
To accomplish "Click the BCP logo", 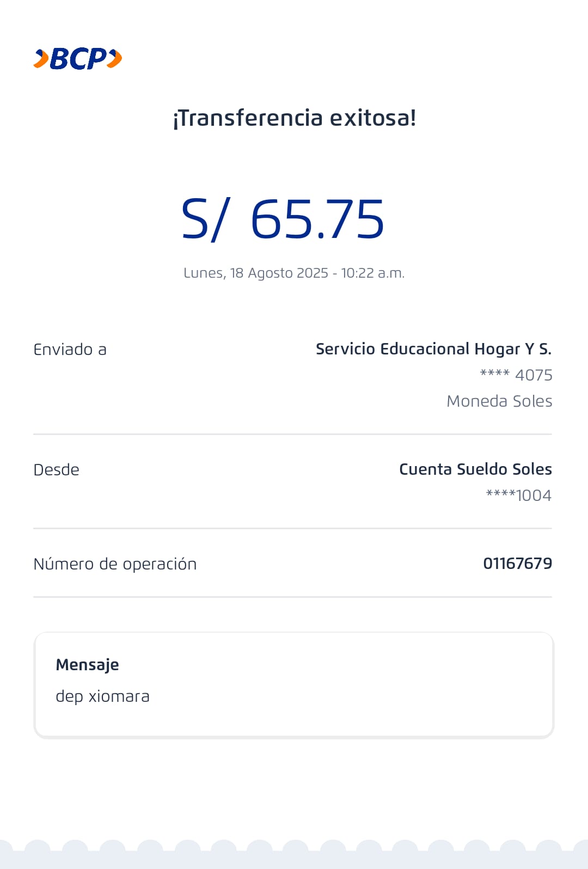I will 78,59.
